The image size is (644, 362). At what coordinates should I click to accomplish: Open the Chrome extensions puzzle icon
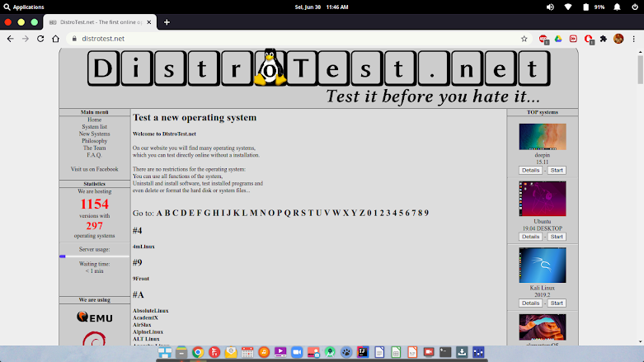[x=604, y=39]
